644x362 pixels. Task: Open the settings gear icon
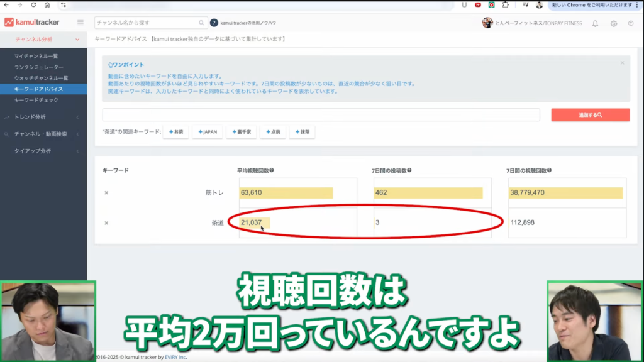(x=613, y=23)
